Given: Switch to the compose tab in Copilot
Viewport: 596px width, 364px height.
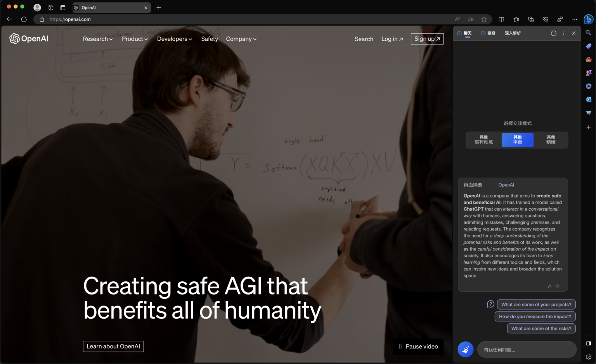Looking at the screenshot, I should 488,33.
